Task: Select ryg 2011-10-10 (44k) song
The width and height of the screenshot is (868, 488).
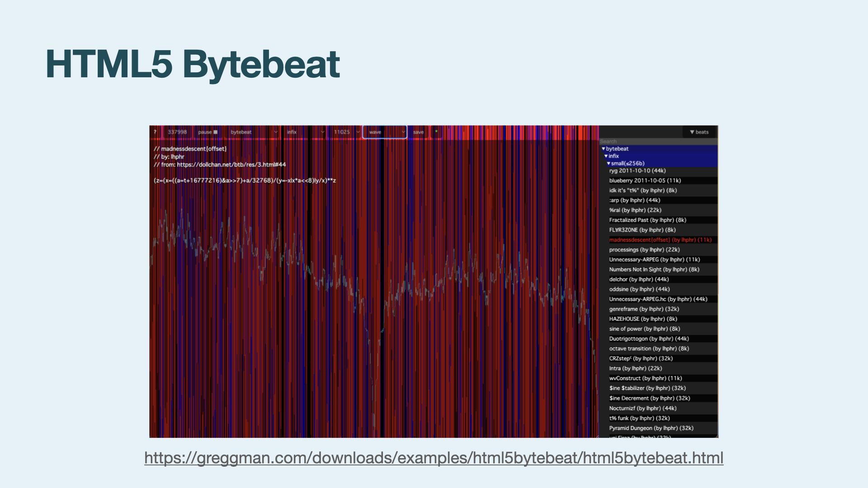Action: point(637,171)
